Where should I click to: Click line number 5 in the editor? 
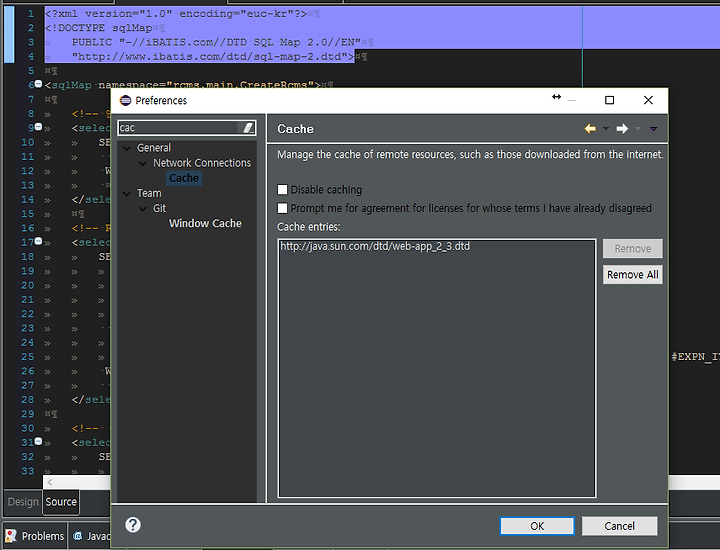[x=31, y=71]
